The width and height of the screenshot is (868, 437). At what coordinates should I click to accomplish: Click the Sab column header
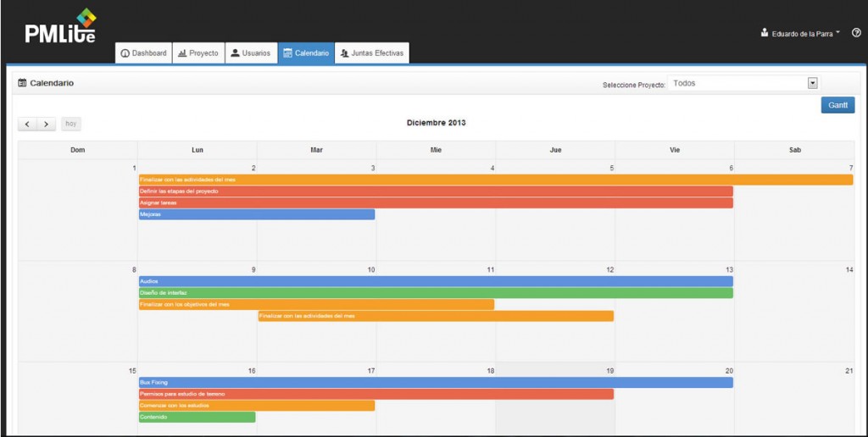(795, 150)
